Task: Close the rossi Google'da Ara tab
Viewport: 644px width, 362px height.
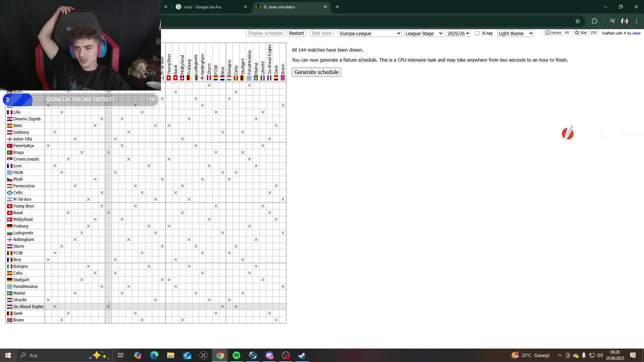Action: pos(246,7)
